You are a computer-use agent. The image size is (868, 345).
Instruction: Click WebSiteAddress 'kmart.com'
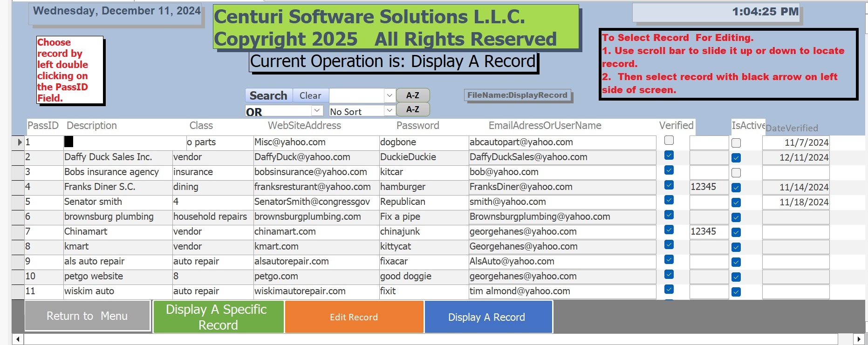pos(316,247)
